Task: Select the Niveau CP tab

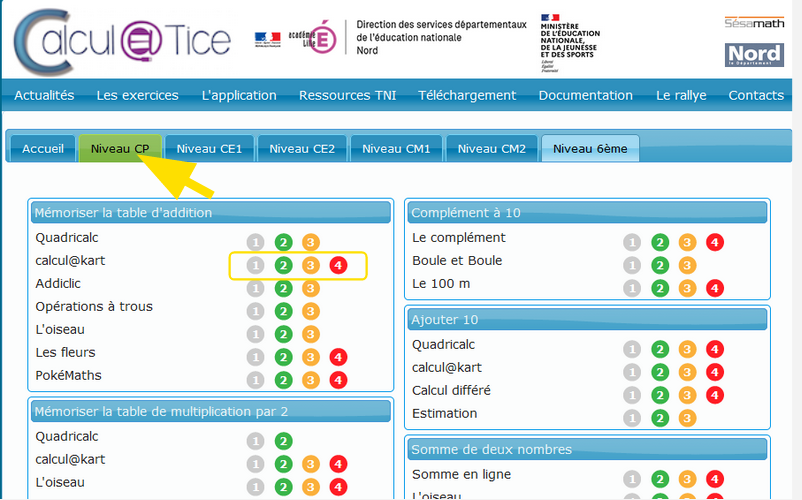Action: [120, 148]
